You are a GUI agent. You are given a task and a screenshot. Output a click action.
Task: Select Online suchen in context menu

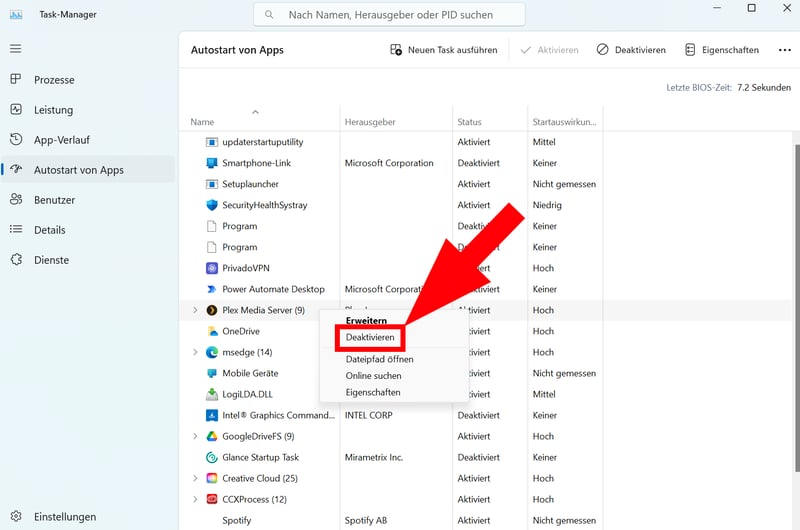(x=373, y=376)
